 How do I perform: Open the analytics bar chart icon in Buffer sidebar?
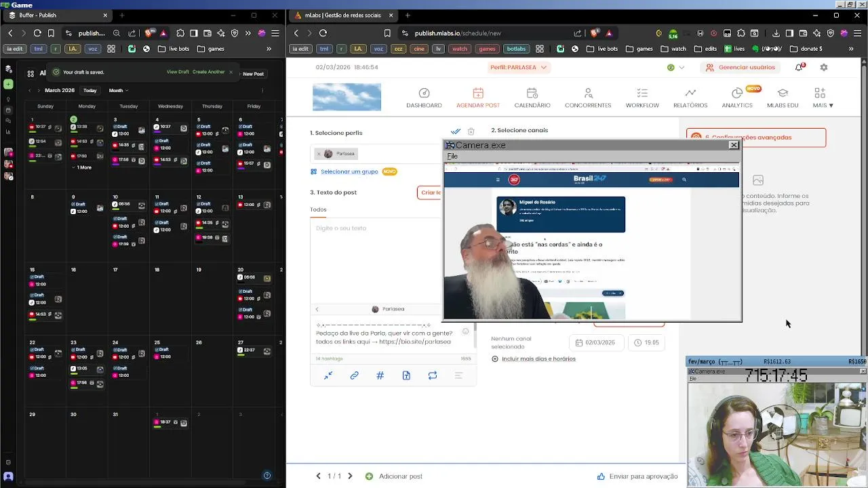(8, 131)
